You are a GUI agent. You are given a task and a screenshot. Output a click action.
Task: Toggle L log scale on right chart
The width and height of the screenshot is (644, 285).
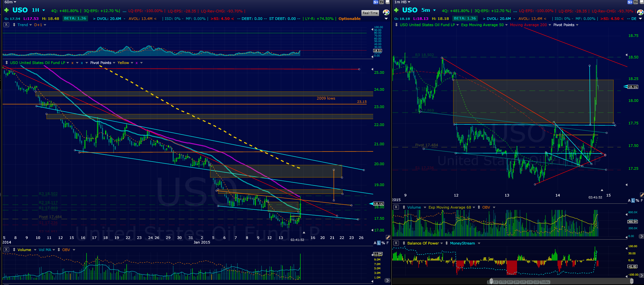pyautogui.click(x=633, y=200)
